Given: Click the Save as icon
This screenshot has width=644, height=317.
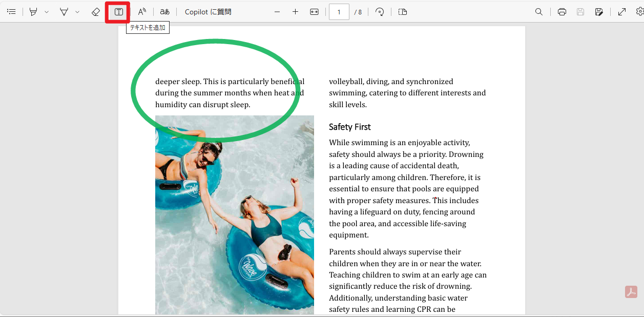Looking at the screenshot, I should (x=599, y=12).
